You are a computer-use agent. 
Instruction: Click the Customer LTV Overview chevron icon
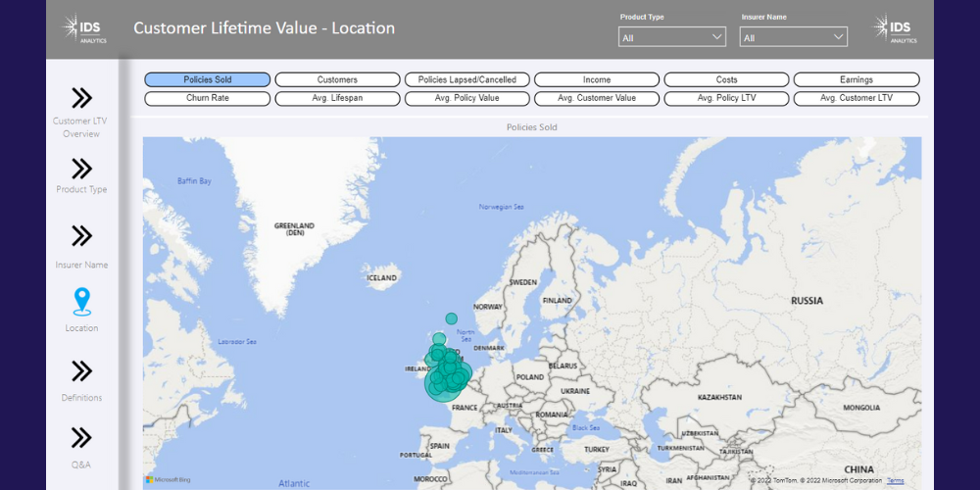point(81,97)
